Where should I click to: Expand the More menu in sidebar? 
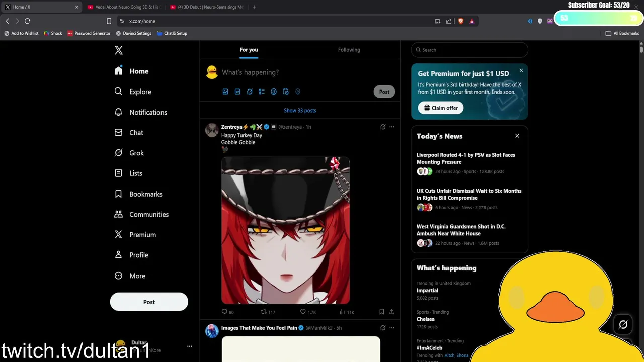130,276
